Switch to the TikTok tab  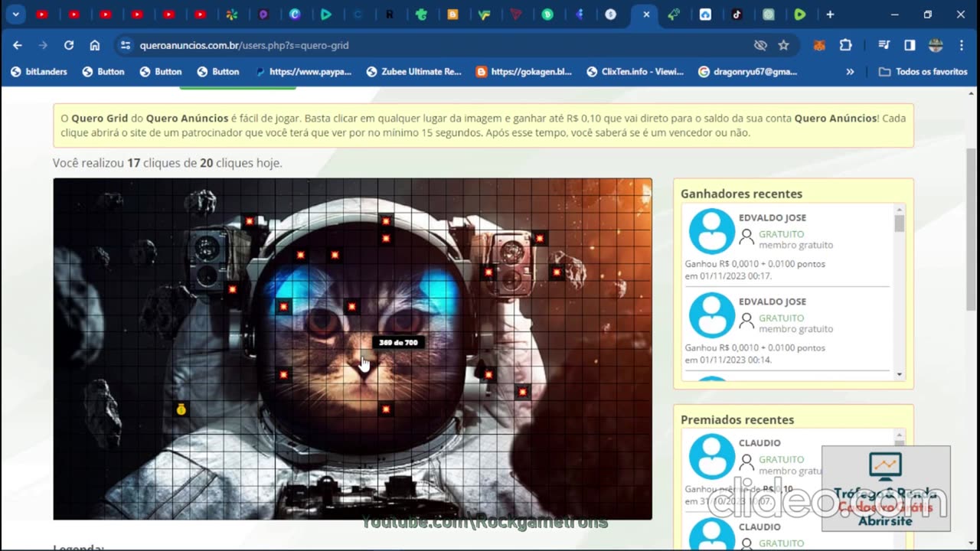pyautogui.click(x=737, y=14)
